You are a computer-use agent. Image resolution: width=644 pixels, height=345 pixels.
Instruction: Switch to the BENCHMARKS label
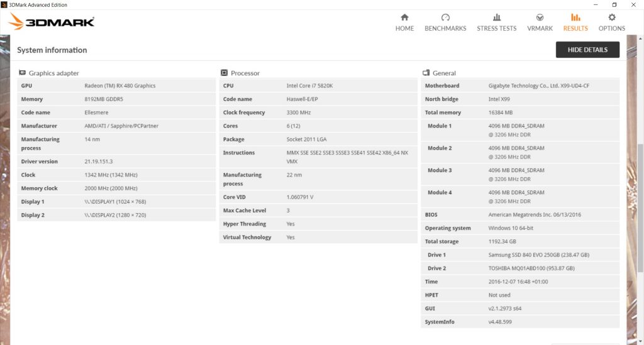coord(445,28)
